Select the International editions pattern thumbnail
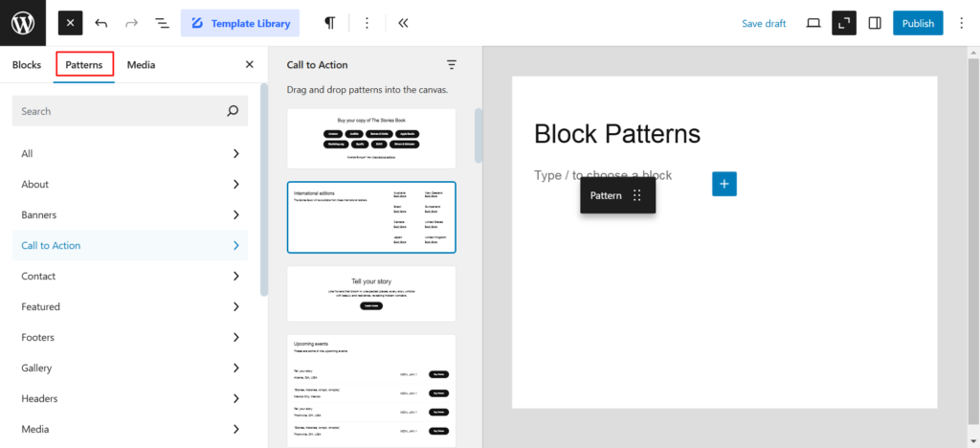The width and height of the screenshot is (980, 448). click(x=371, y=217)
